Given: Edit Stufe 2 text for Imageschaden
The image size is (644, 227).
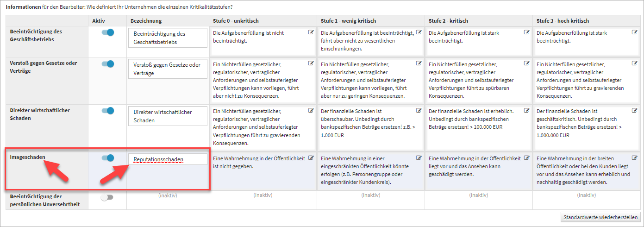Looking at the screenshot, I should [x=526, y=158].
